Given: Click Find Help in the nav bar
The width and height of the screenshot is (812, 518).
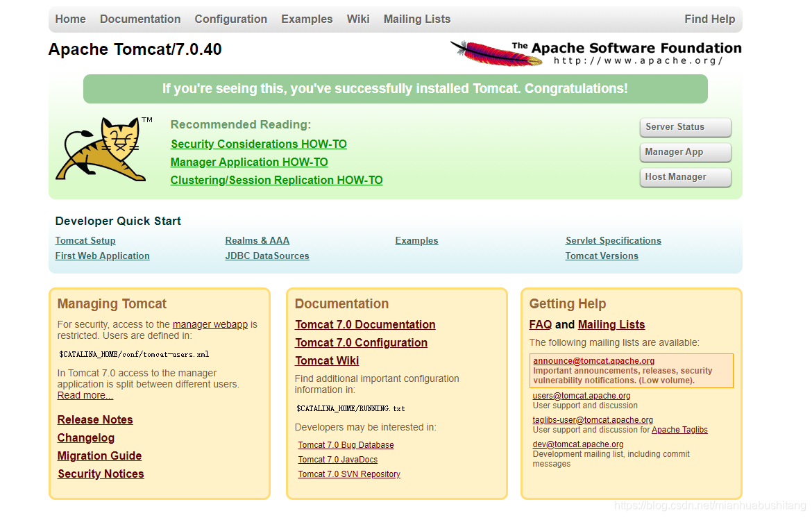Looking at the screenshot, I should coord(709,19).
